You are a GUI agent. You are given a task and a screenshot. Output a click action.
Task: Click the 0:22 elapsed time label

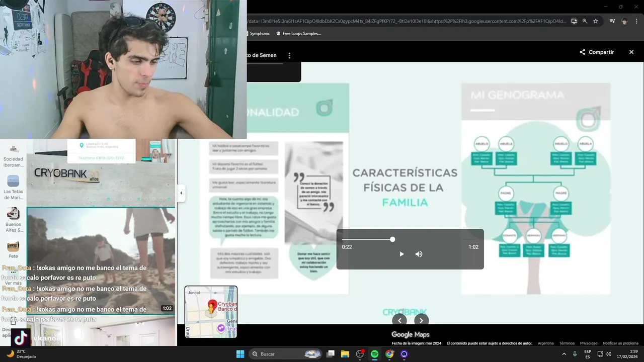point(347,247)
